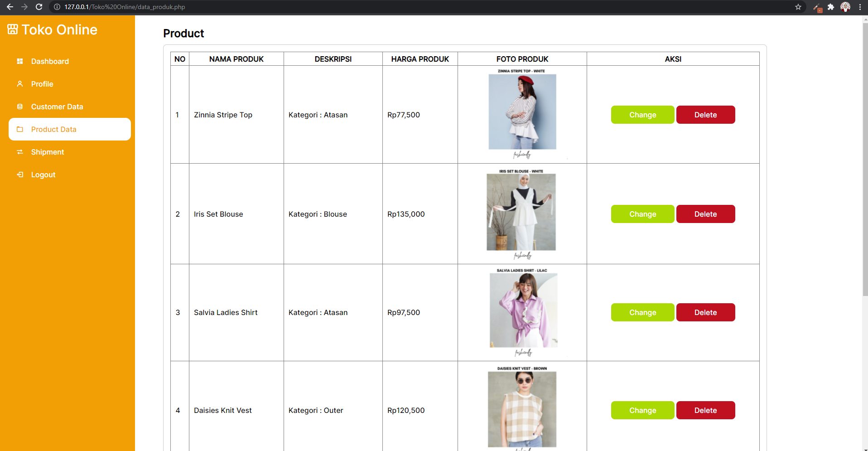Delete the Salvia Ladies Shirt product
Image resolution: width=868 pixels, height=451 pixels.
[705, 312]
